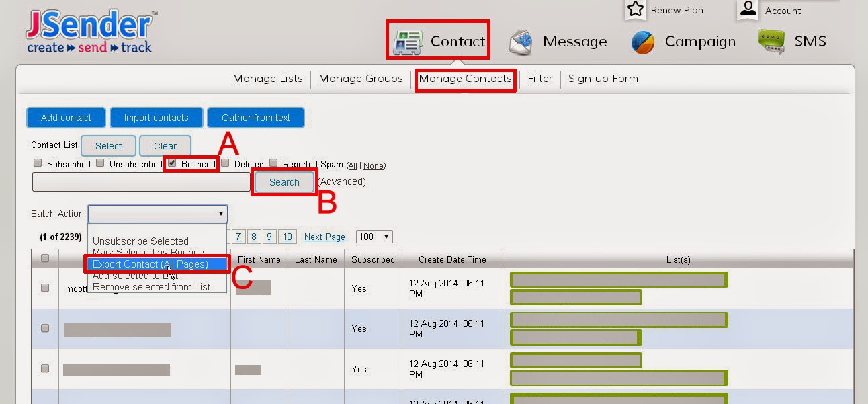Click the Search button
This screenshot has width=868, height=404.
click(x=284, y=182)
